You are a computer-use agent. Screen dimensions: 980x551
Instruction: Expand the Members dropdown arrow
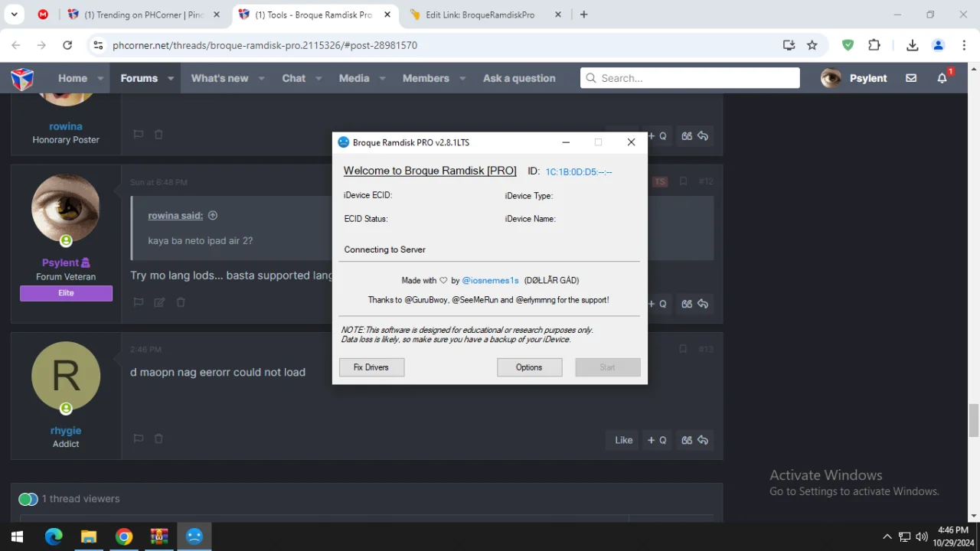coord(462,78)
